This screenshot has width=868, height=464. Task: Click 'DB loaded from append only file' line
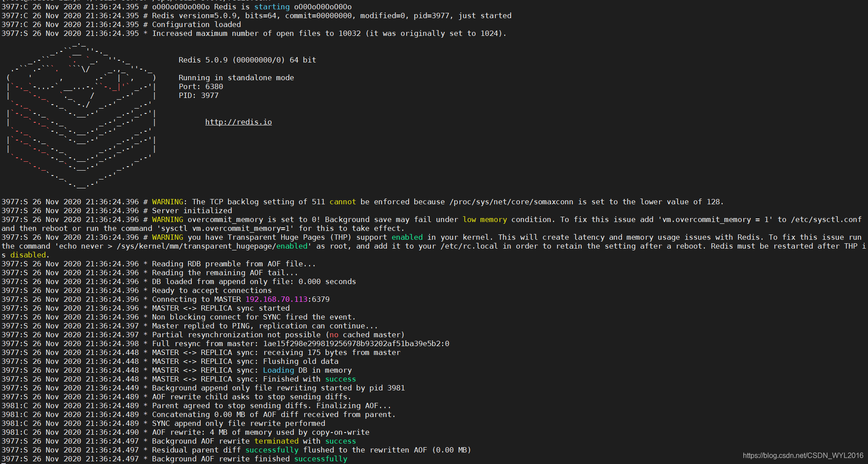(179, 281)
